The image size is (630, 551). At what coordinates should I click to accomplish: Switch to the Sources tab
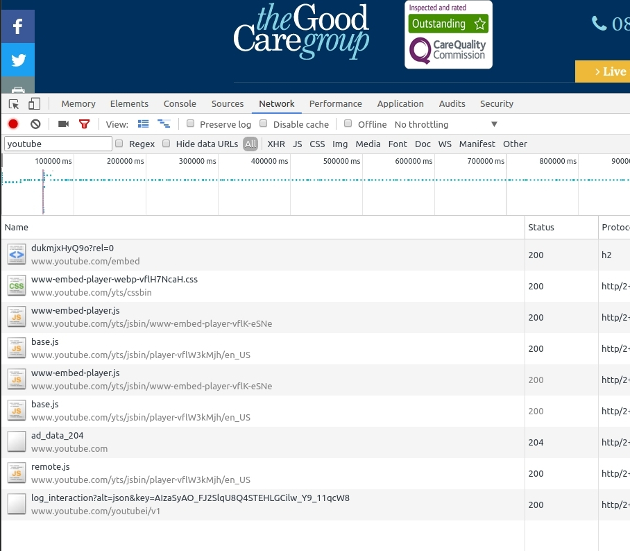227,104
